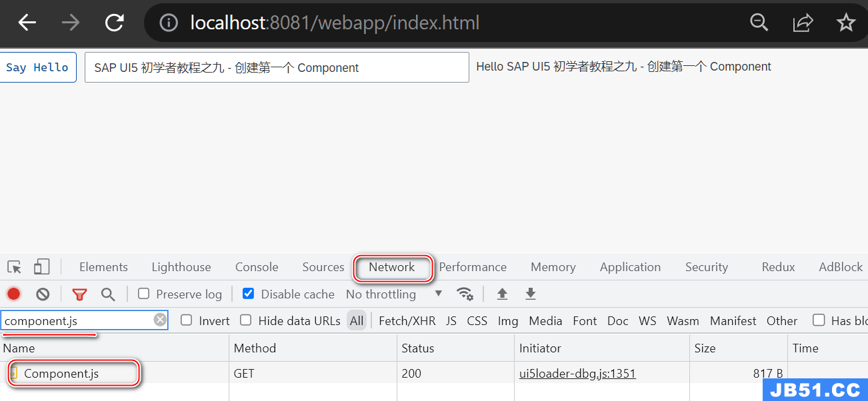This screenshot has width=868, height=401.
Task: Search within network requests
Action: pyautogui.click(x=107, y=294)
